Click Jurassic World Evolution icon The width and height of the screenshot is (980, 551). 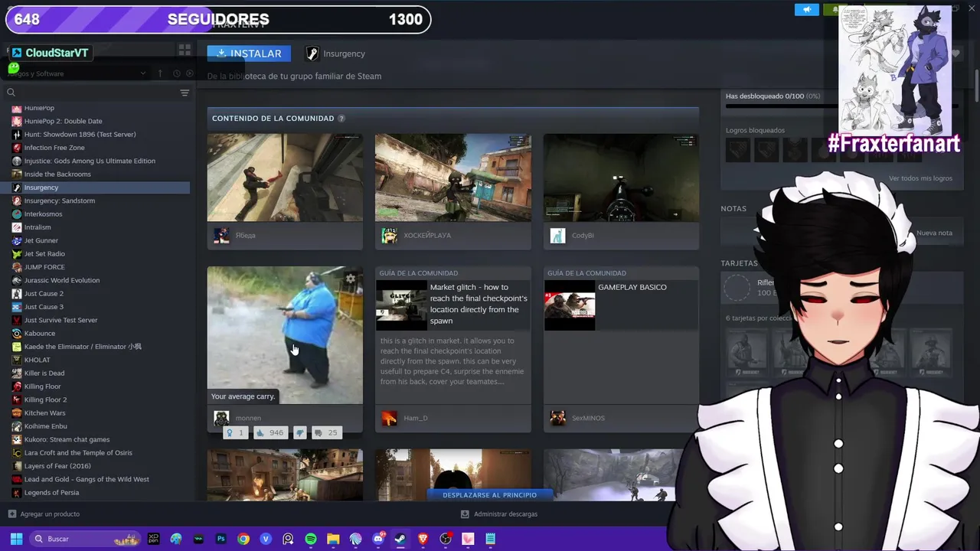[17, 280]
